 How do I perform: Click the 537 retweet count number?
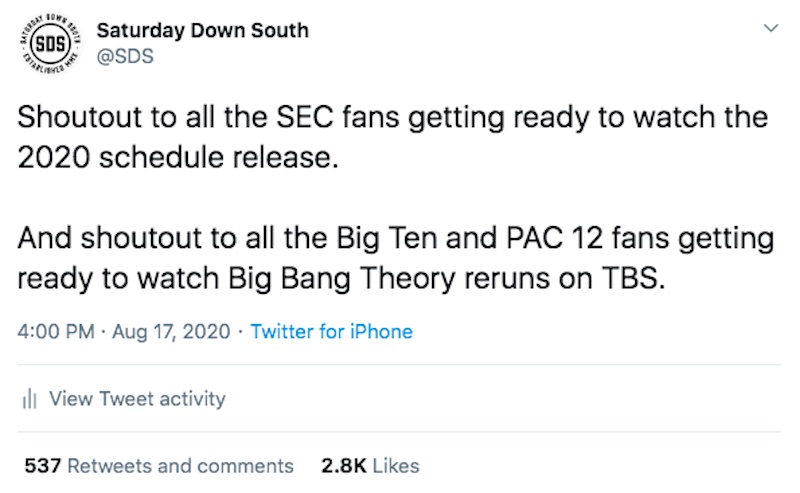click(x=43, y=466)
